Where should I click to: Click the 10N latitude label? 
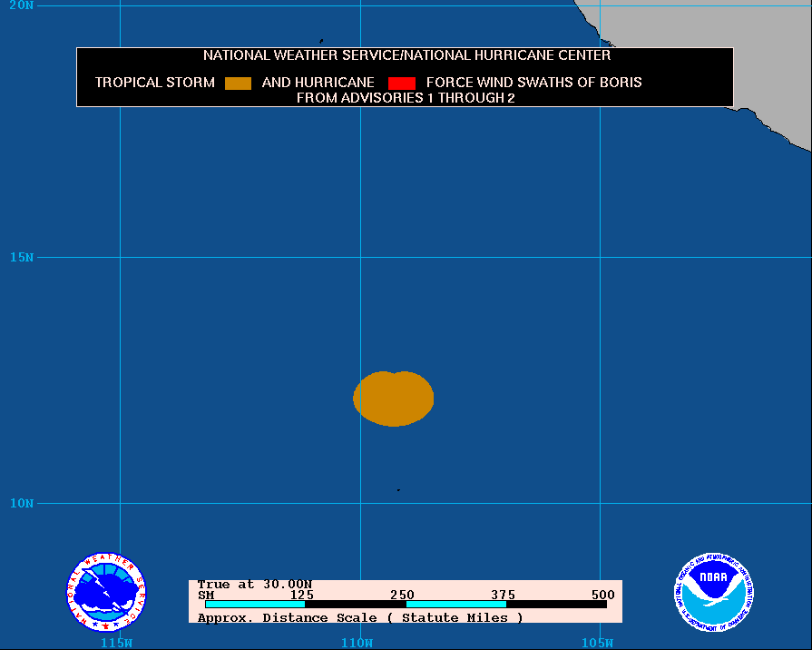tap(21, 503)
